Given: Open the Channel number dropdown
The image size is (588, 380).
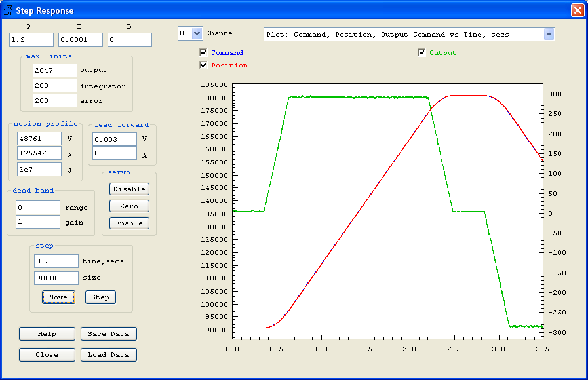Looking at the screenshot, I should point(197,33).
